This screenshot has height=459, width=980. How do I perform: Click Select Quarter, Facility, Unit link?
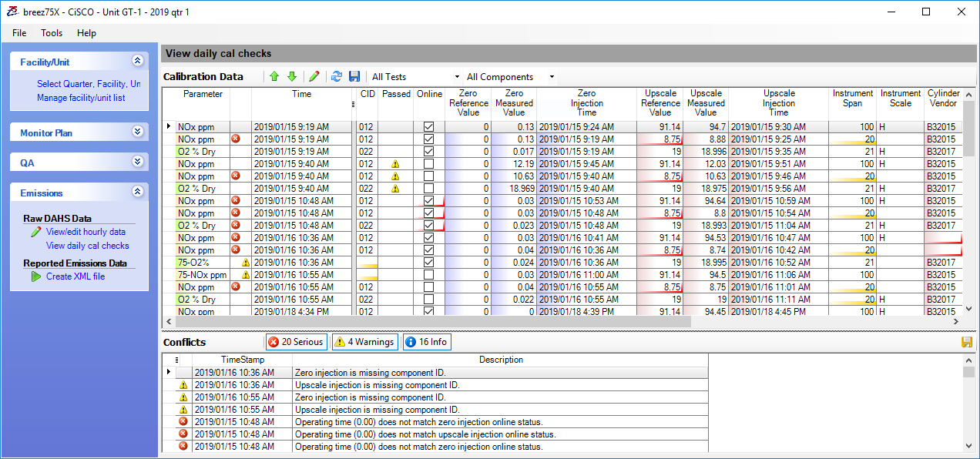point(89,84)
